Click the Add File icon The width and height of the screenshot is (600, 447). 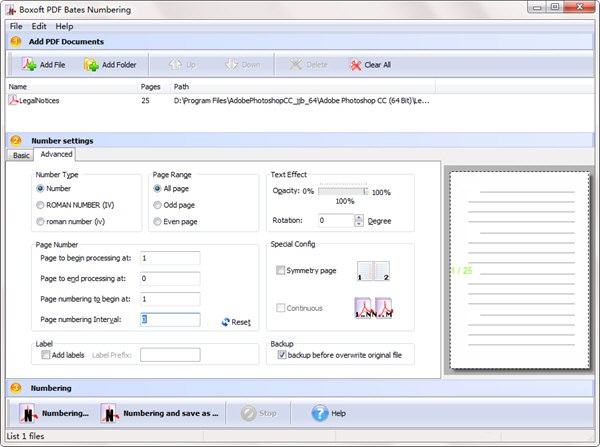point(29,64)
